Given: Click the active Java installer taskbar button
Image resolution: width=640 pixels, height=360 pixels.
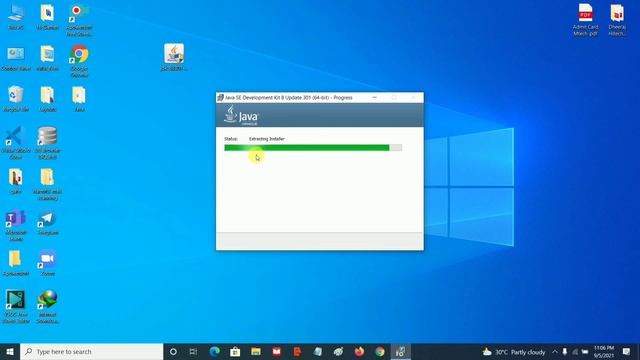Looking at the screenshot, I should click(x=400, y=351).
